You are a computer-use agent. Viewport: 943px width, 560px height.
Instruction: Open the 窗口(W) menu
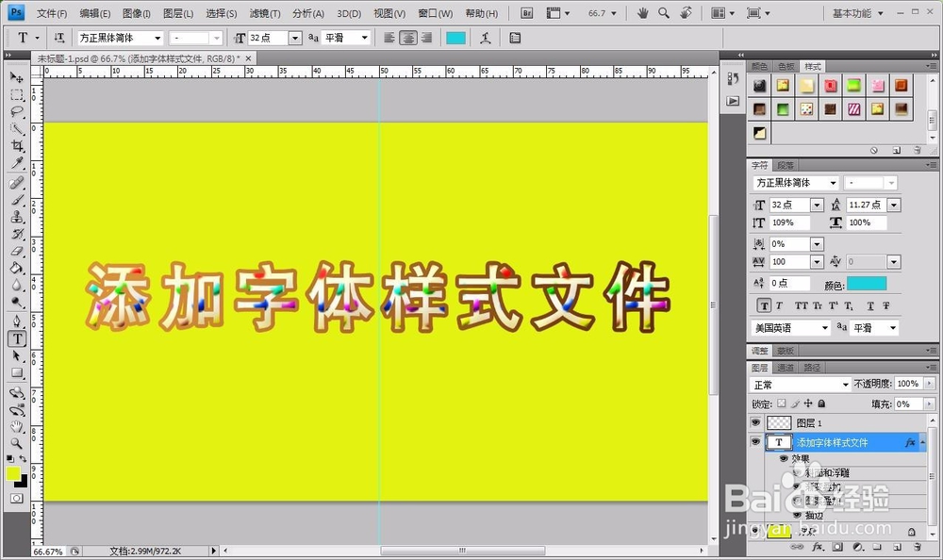tap(436, 13)
